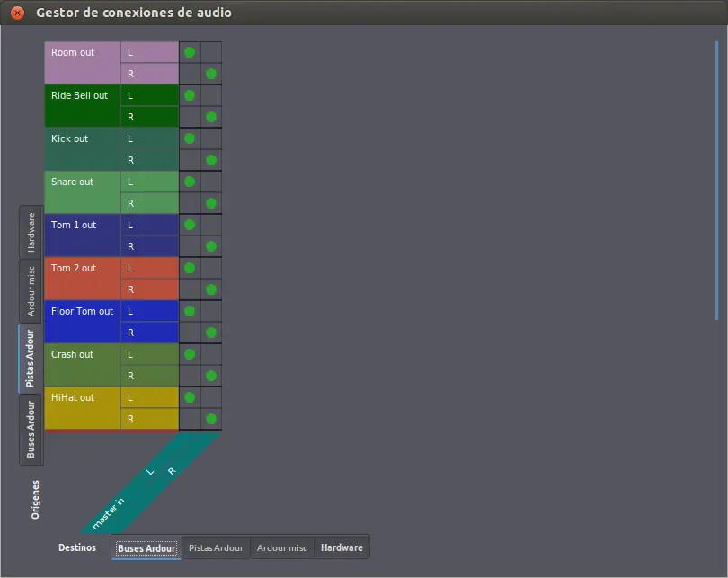Image resolution: width=728 pixels, height=578 pixels.
Task: Select the vertical Pistas Ardour sources tab
Action: click(31, 359)
